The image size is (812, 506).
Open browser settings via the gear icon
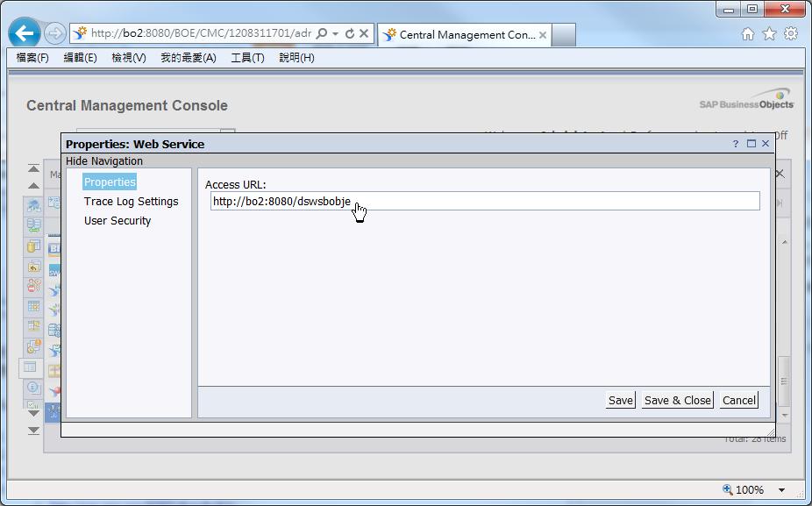point(788,32)
